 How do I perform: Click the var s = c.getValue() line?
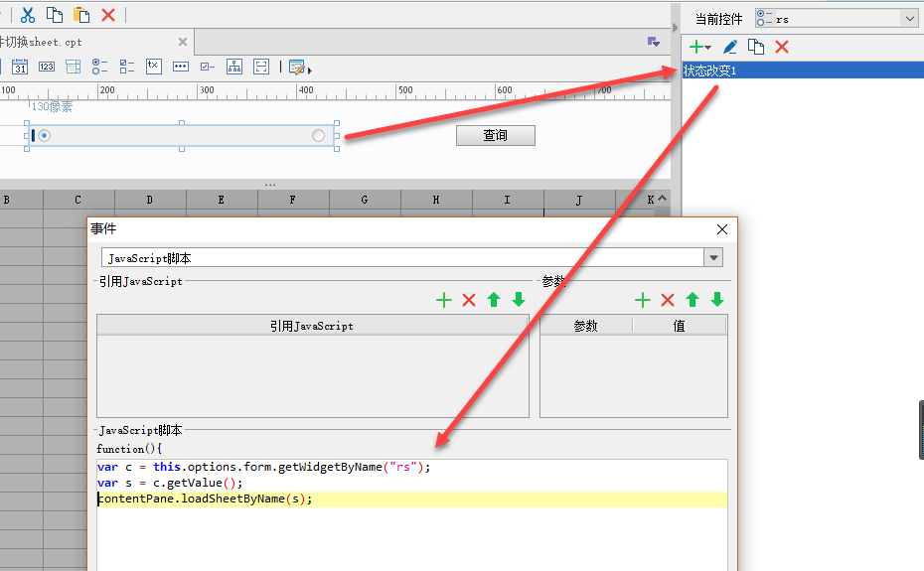170,483
